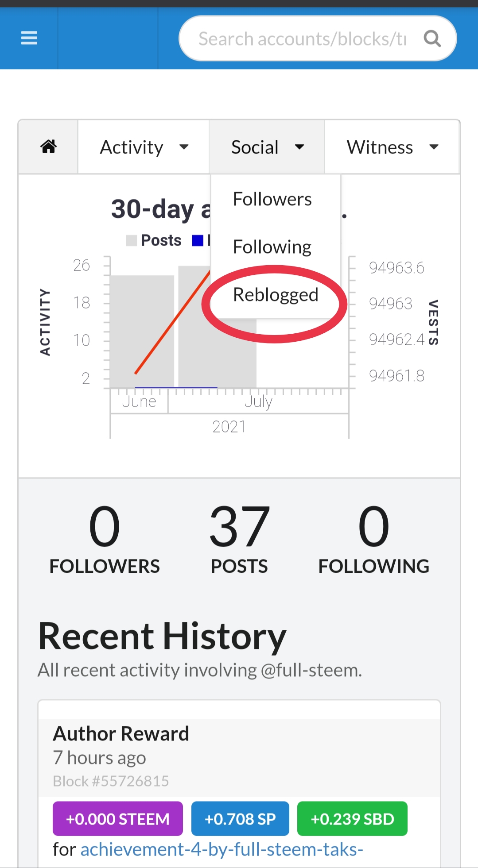478x868 pixels.
Task: Select Followers from the Social menu
Action: (272, 199)
